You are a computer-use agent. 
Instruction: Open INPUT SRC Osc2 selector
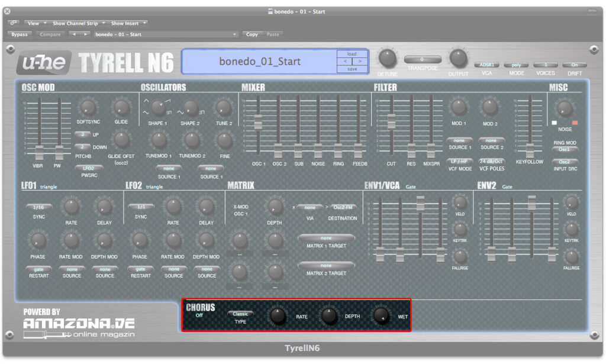point(565,162)
